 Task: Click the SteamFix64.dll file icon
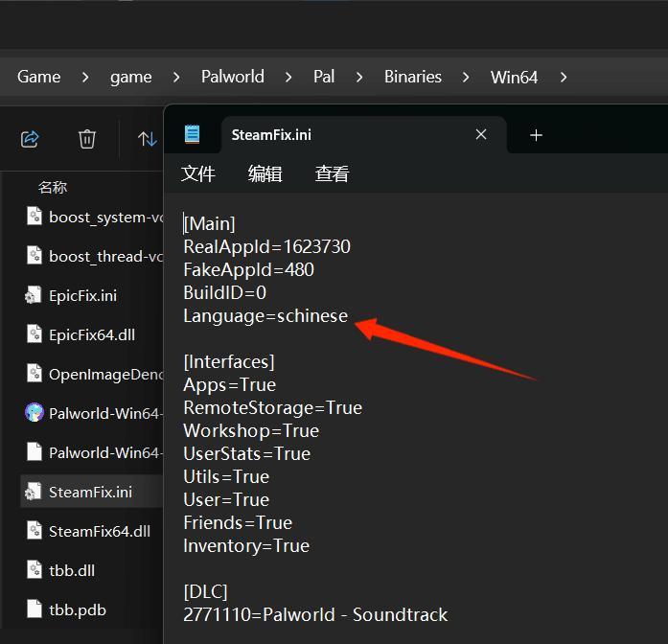(35, 530)
